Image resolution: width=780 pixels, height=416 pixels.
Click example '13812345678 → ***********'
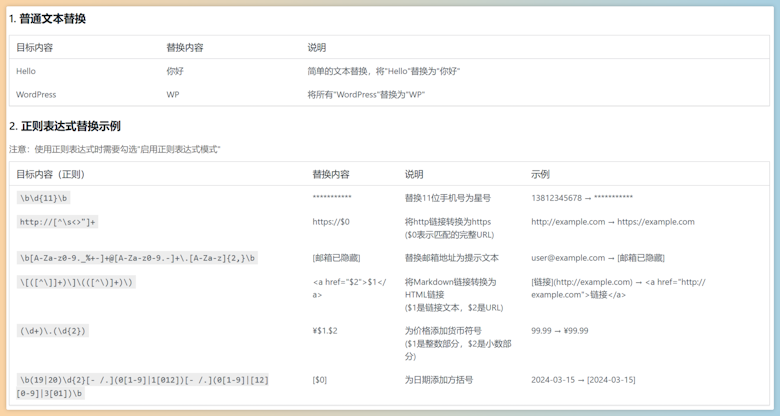coord(582,198)
